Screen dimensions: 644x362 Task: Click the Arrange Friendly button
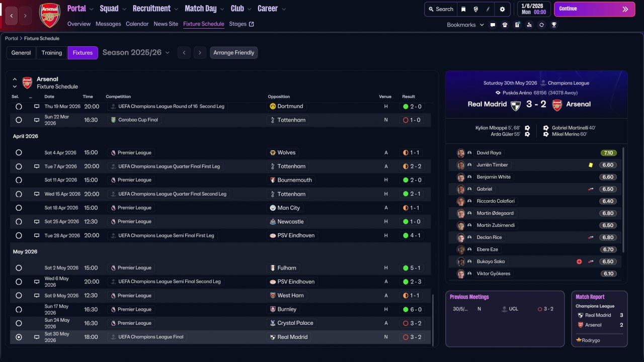[x=234, y=53]
